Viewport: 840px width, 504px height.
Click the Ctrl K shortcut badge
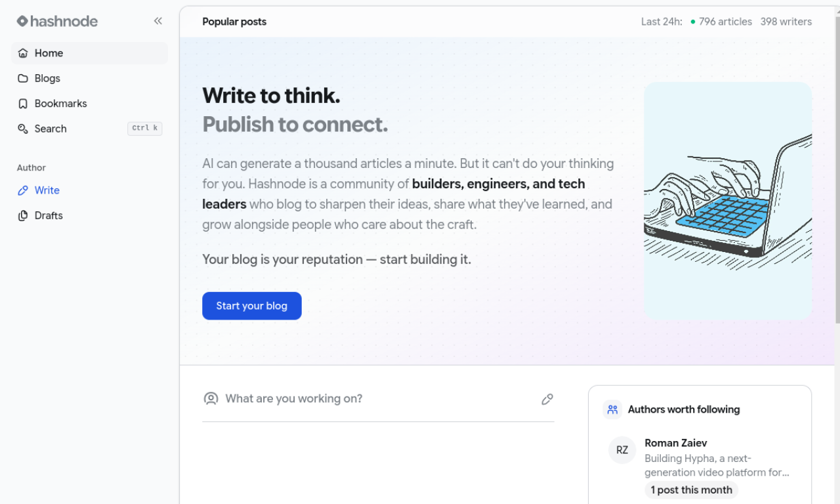point(144,129)
